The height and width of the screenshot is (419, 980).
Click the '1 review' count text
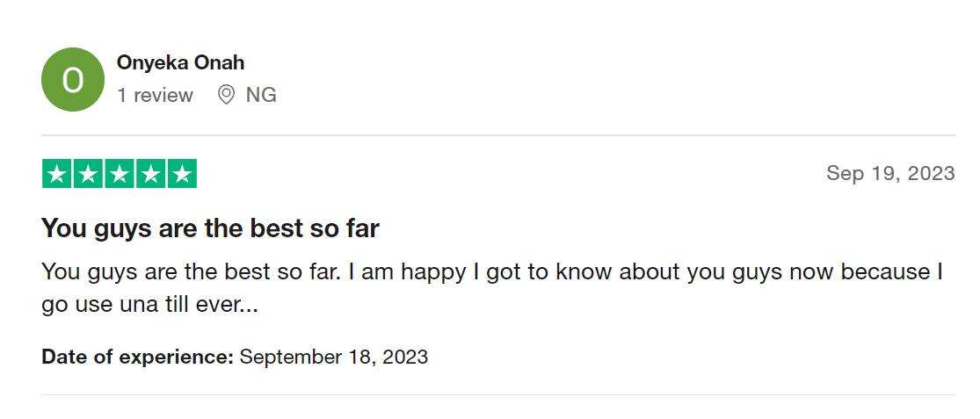pos(155,95)
